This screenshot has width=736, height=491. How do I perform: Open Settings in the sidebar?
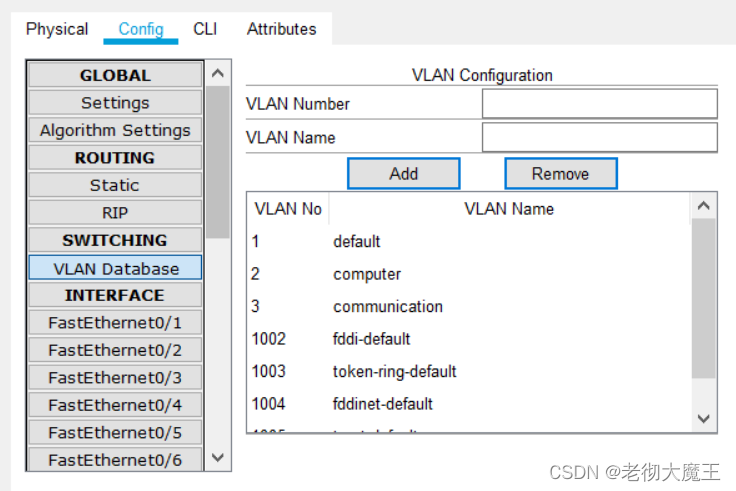(x=115, y=103)
